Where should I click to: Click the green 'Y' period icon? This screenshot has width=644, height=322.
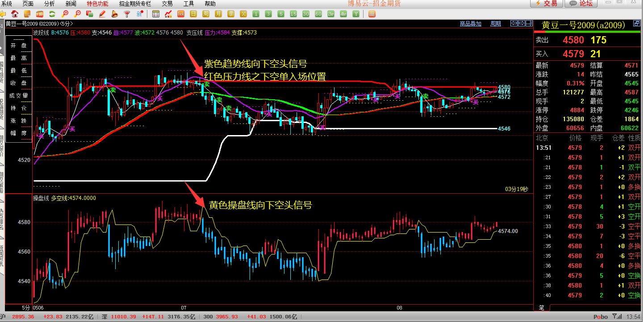coord(356,14)
